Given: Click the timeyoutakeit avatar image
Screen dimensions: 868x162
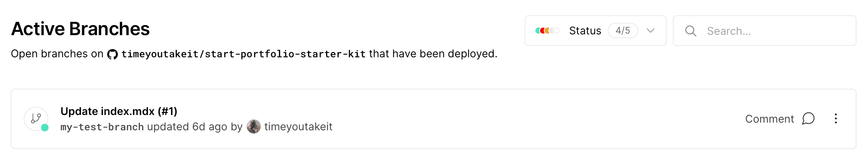Looking at the screenshot, I should (x=254, y=126).
